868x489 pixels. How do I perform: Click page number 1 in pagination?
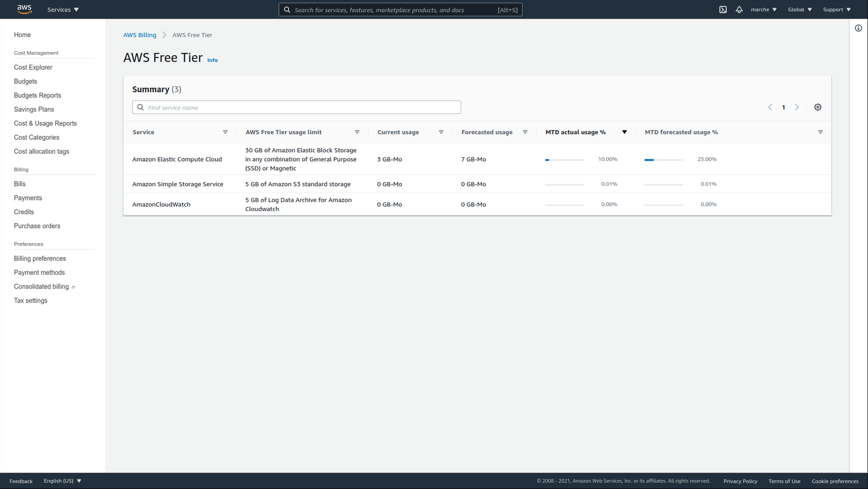[x=783, y=107]
